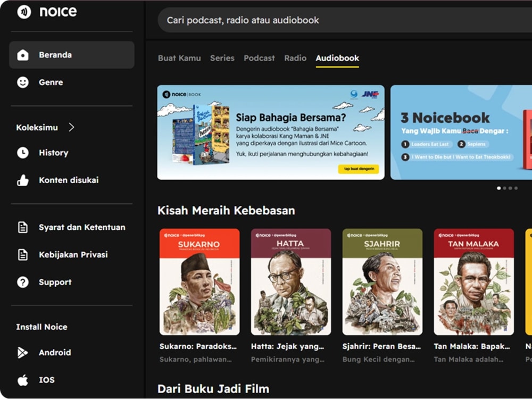Screen dimensions: 532x399
Task: Click the 'Hatta: Jejak yang...' title link
Action: 287,346
